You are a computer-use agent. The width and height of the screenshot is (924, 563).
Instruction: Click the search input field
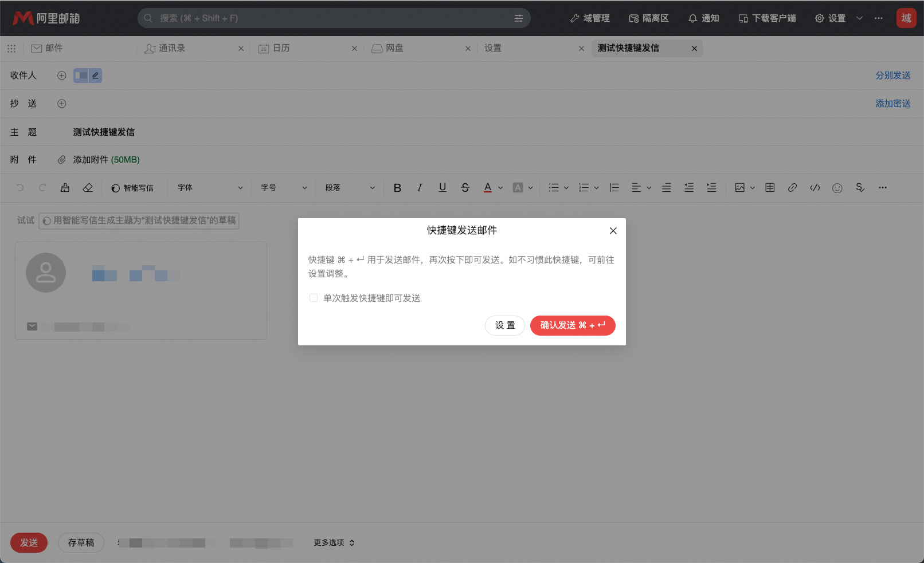(x=332, y=18)
